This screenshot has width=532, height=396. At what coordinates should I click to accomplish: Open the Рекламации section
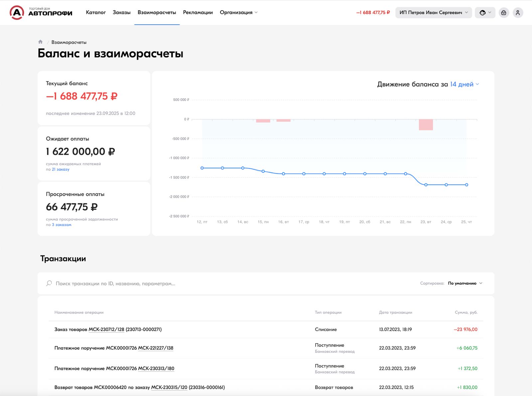coord(198,13)
